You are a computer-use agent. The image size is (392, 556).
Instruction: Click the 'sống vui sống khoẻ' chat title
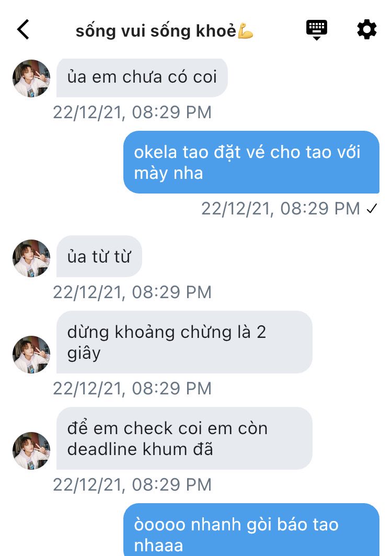(x=156, y=31)
